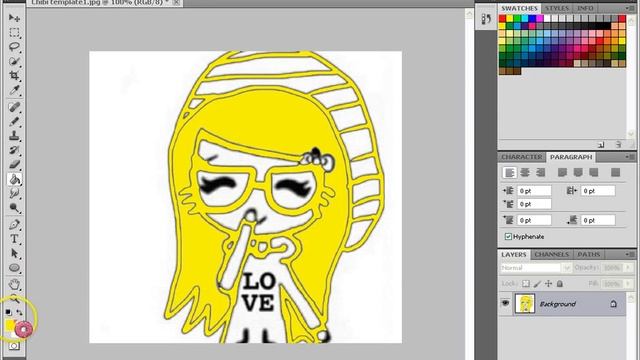640x360 pixels.
Task: Select the Paint Bucket tool
Action: pos(14,179)
